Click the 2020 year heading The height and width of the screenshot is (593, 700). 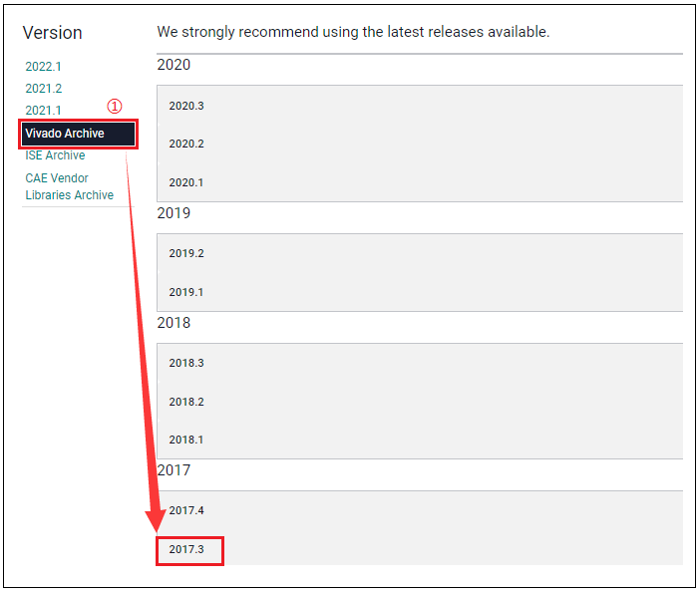(174, 65)
